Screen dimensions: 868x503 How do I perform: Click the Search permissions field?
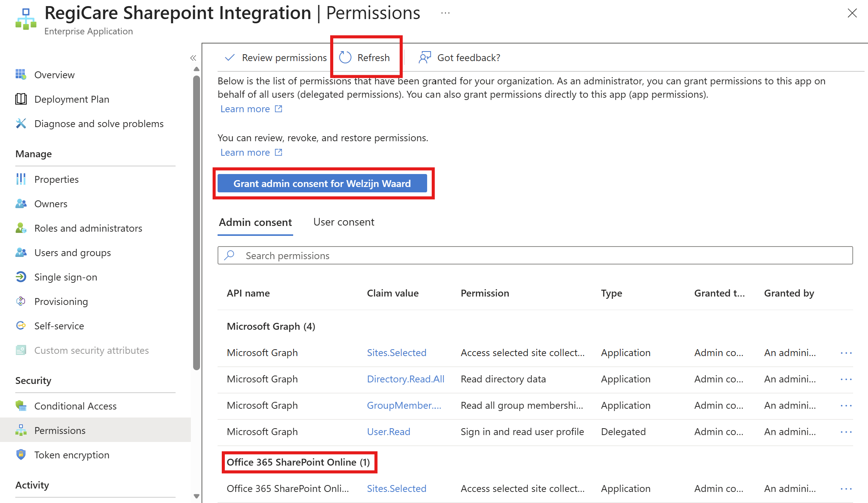[534, 255]
